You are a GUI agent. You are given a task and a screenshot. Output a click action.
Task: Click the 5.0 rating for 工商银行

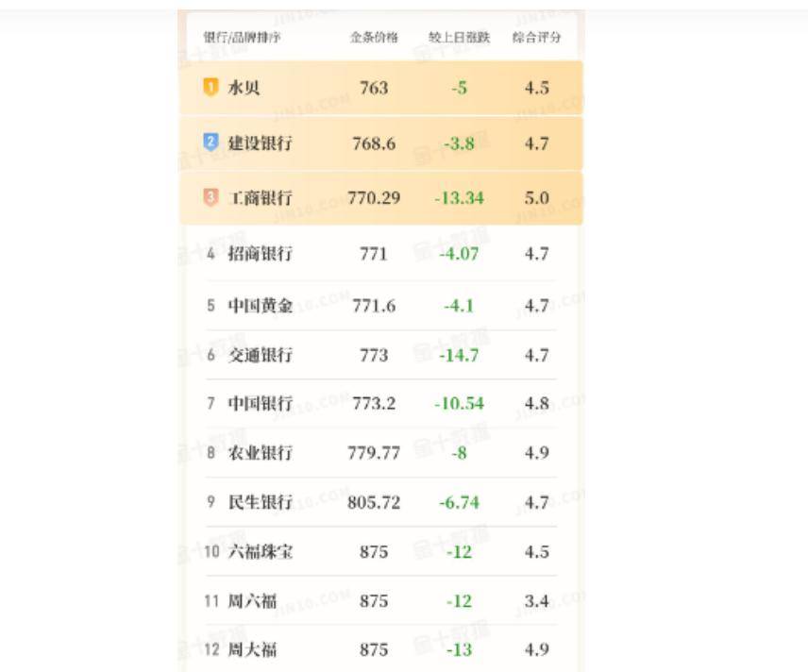(x=536, y=198)
